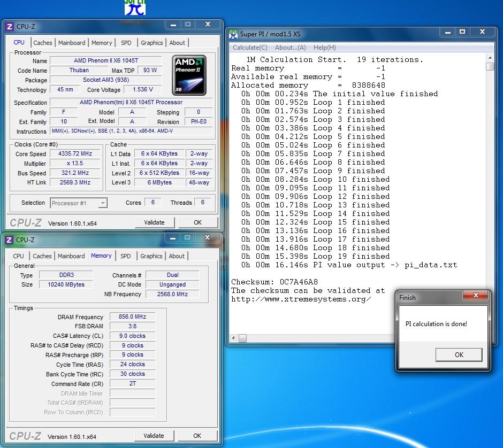The width and height of the screenshot is (503, 448).
Task: Close the Finish dialog with red X
Action: 476,295
